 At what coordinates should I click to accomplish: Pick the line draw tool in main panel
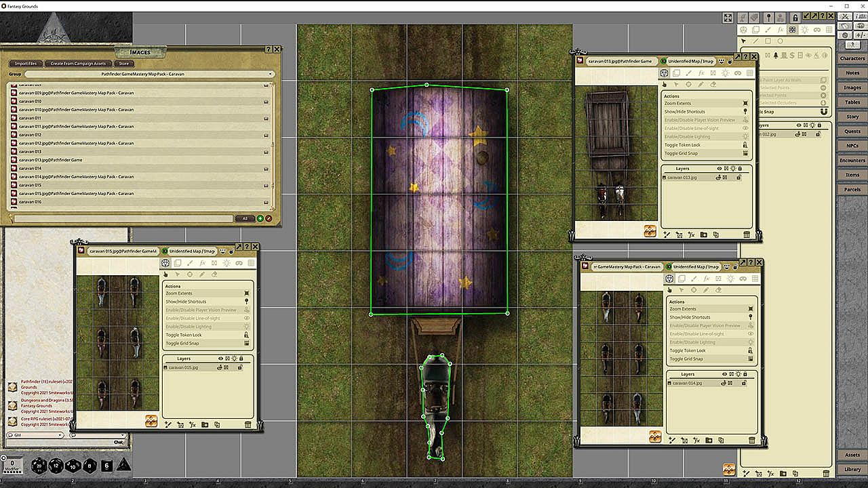[x=755, y=41]
